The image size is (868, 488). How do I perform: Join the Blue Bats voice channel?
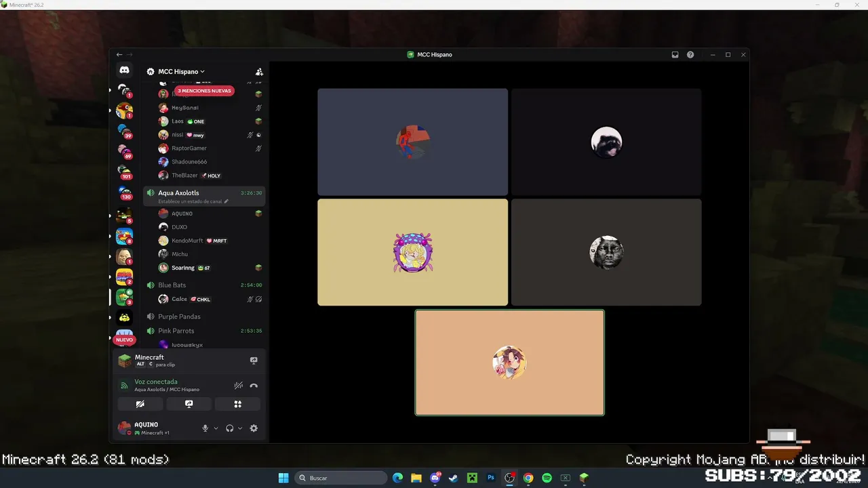203,285
